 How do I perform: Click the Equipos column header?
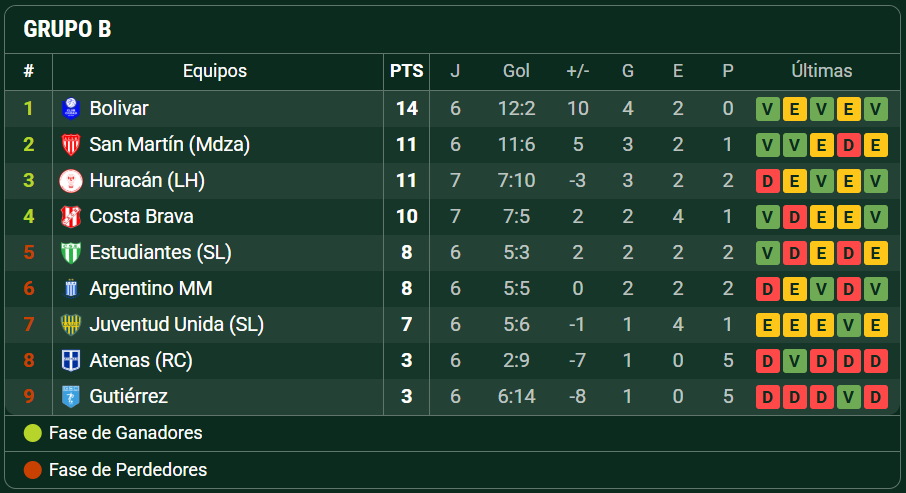215,71
